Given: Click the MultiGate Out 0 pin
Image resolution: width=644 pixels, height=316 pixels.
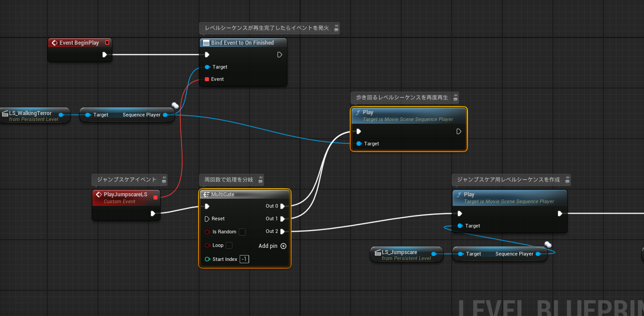Looking at the screenshot, I should (283, 206).
